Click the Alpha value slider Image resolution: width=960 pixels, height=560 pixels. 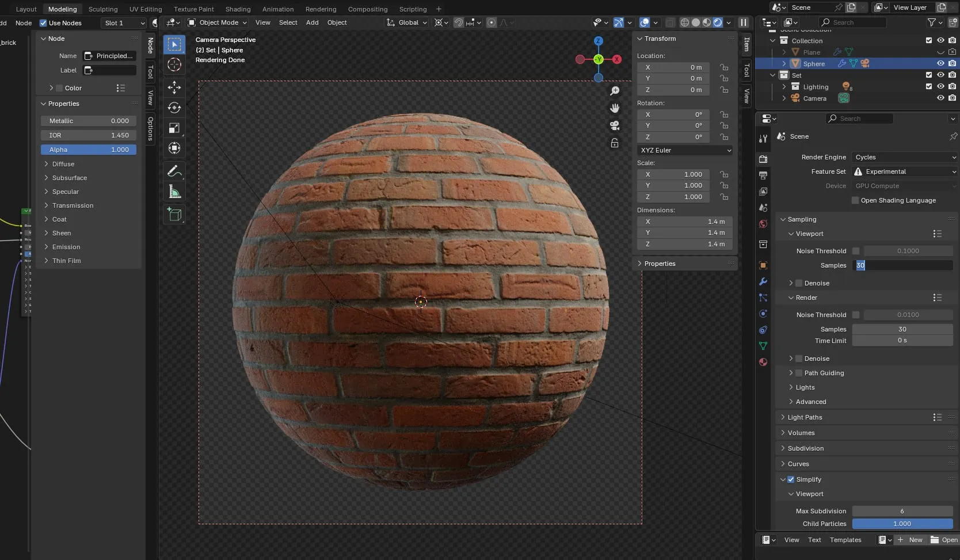pyautogui.click(x=89, y=150)
